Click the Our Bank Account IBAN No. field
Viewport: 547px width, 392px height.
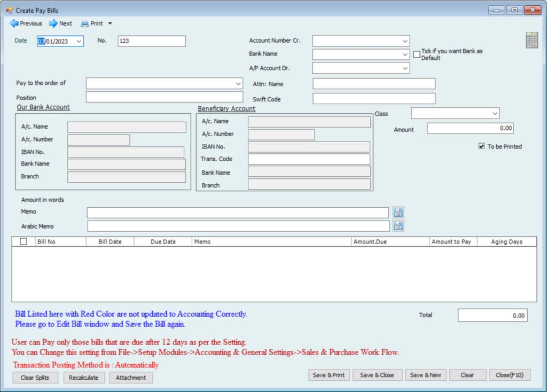pos(126,152)
